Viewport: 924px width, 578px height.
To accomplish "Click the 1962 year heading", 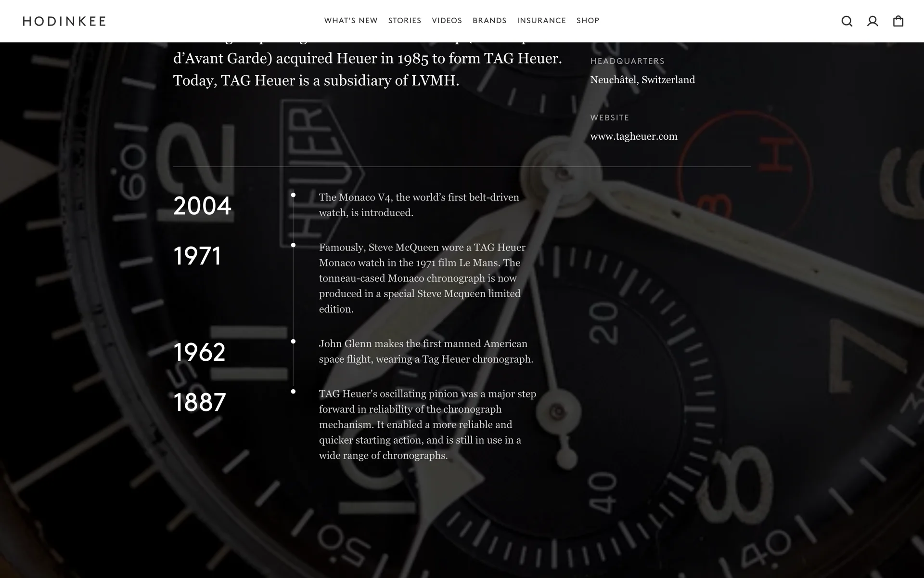I will (199, 353).
